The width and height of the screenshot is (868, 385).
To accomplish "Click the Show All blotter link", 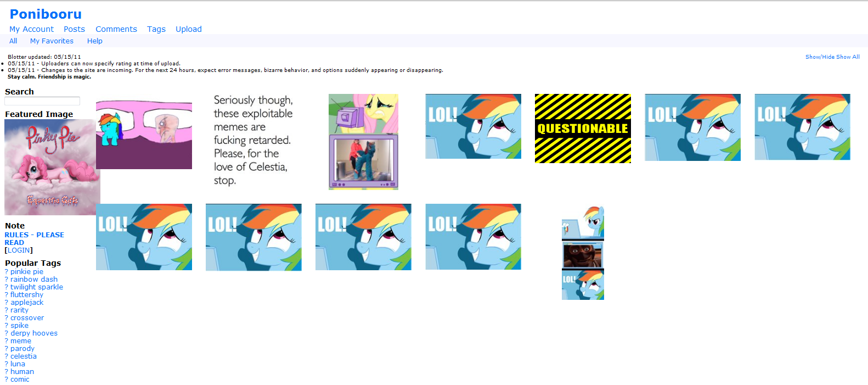I will point(848,57).
